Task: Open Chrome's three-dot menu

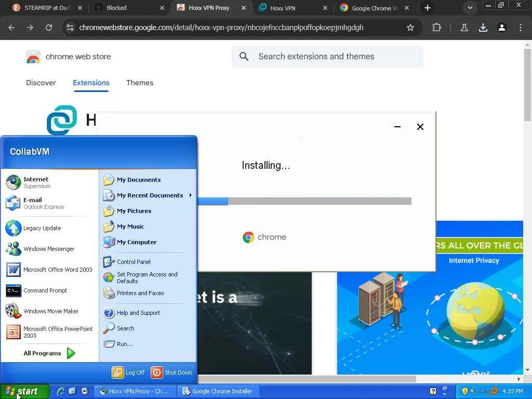Action: click(521, 28)
